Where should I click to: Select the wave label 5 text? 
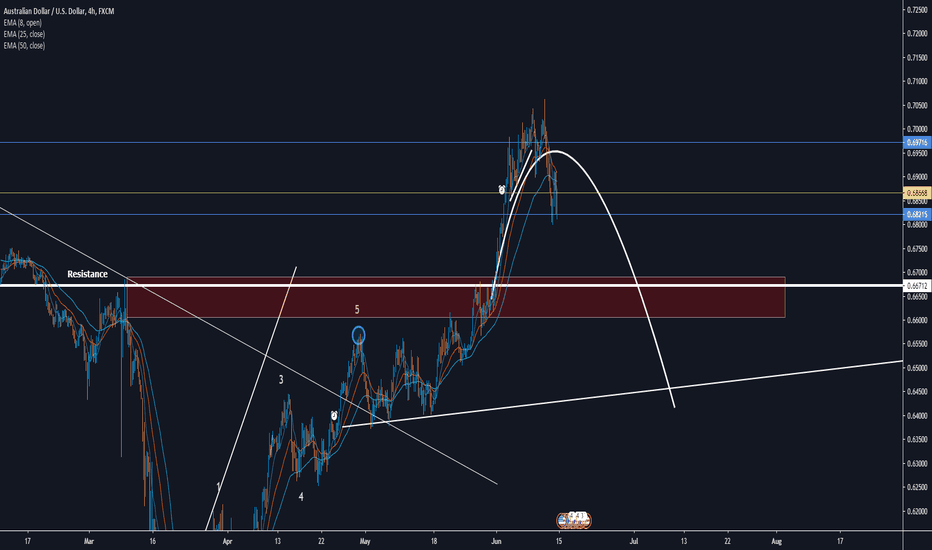point(357,309)
